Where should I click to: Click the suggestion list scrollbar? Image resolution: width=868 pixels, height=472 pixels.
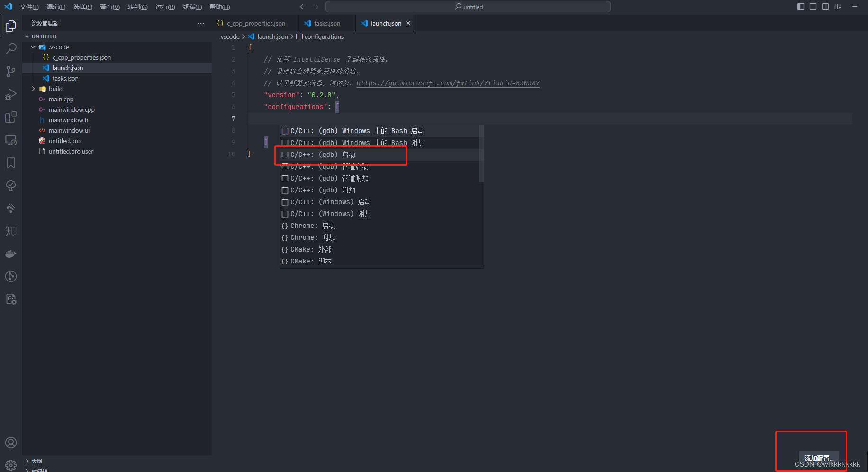[x=481, y=154]
